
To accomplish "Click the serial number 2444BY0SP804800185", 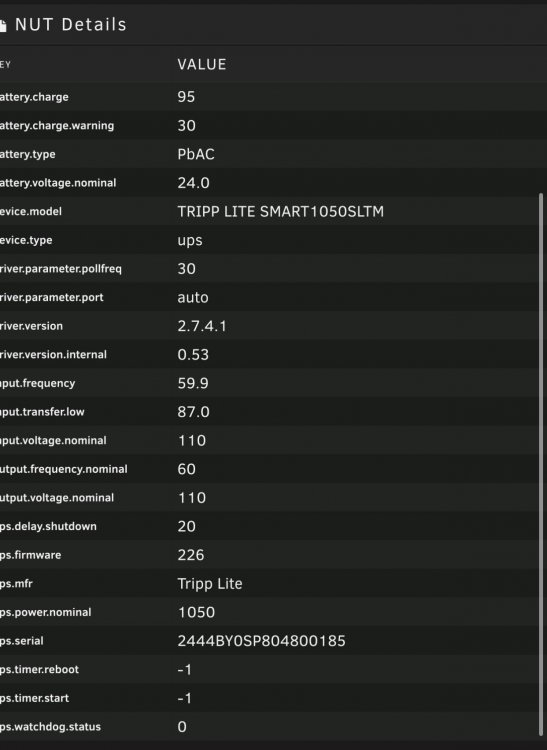I will pyautogui.click(x=262, y=641).
